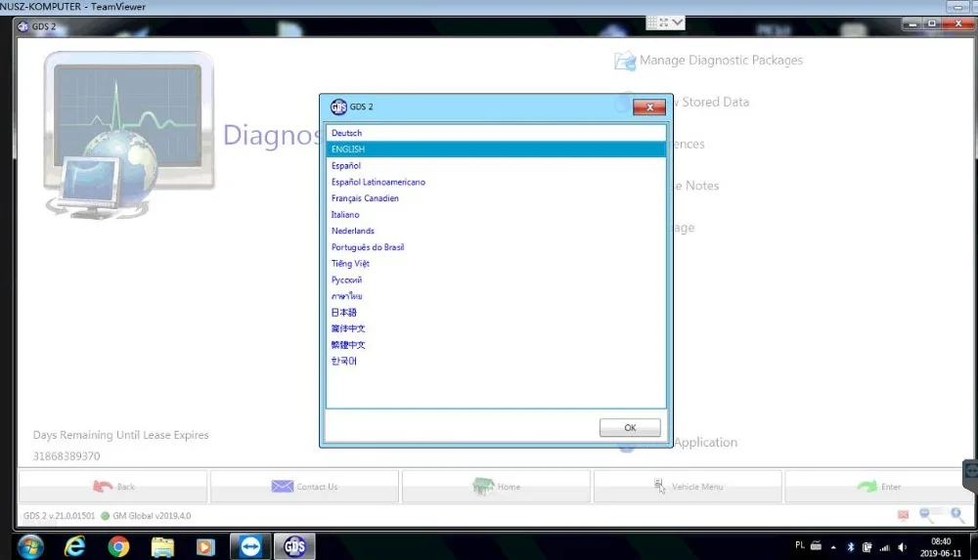The width and height of the screenshot is (978, 560).
Task: Click zoom in magnifier in status bar
Action: pos(956,514)
